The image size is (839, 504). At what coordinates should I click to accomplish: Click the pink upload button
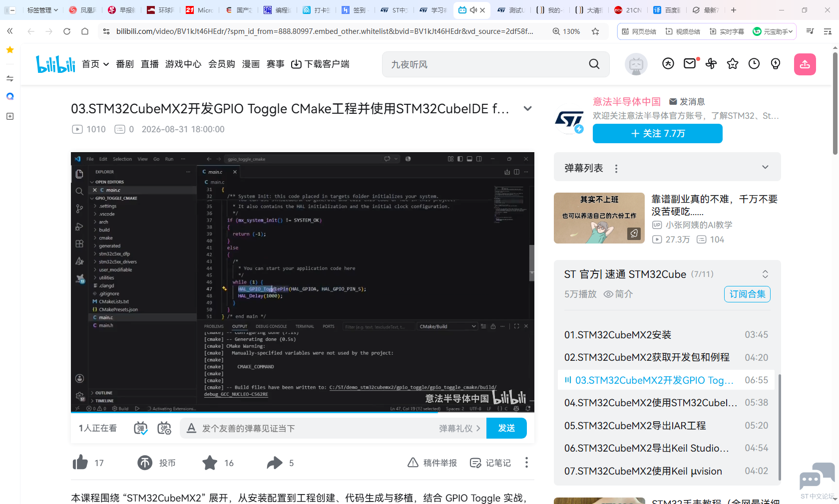(x=805, y=64)
